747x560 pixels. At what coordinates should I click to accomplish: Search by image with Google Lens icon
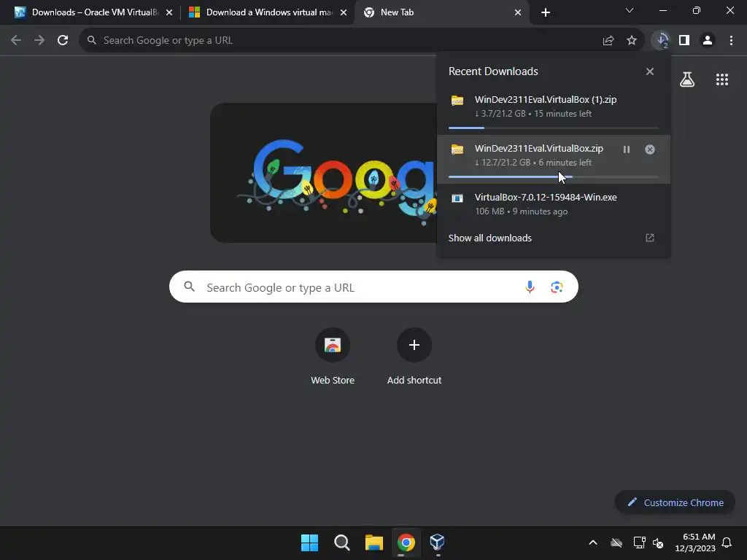click(x=557, y=287)
